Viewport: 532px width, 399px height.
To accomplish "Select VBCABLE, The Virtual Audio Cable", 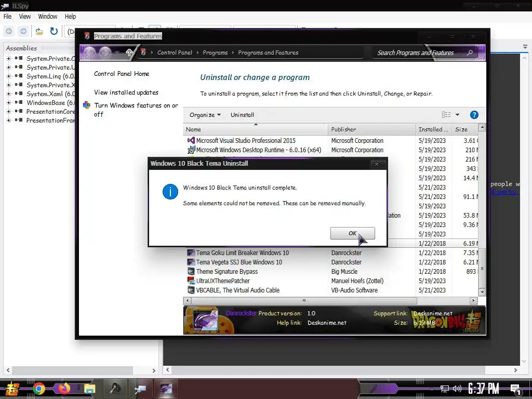I will pyautogui.click(x=331, y=290).
